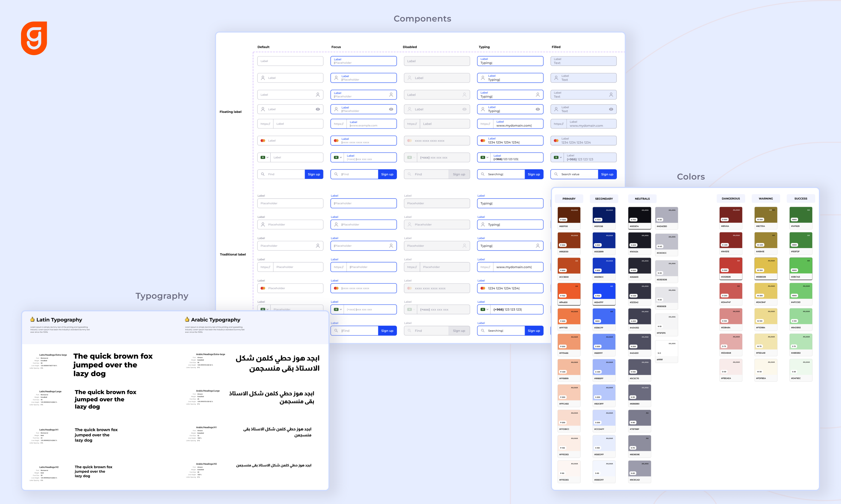The image size is (841, 504).
Task: Click Mastercard icon in Typing floating card field
Action: 483,141
